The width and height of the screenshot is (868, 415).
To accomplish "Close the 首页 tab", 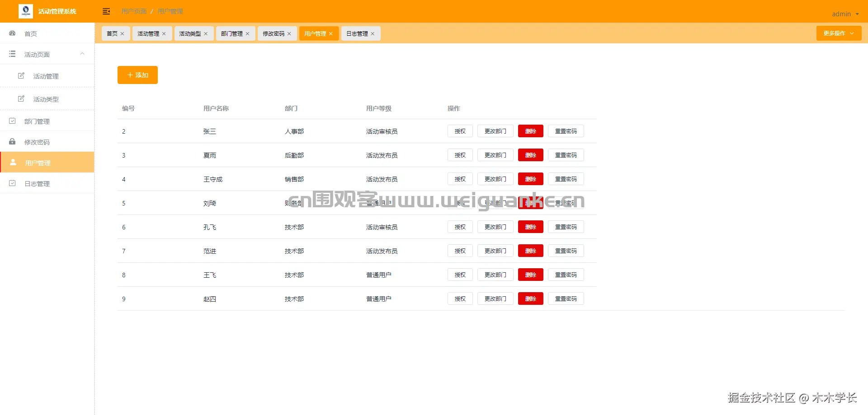I will click(x=122, y=34).
